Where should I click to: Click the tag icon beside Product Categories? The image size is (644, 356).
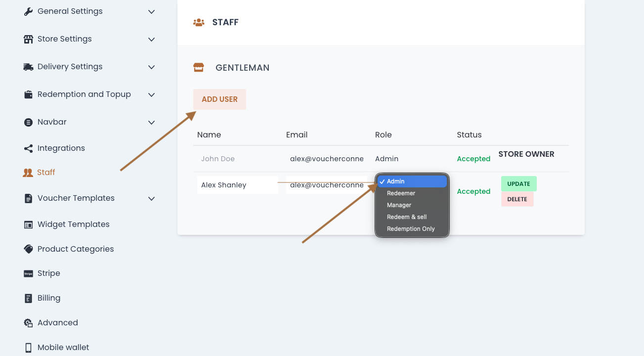click(x=28, y=249)
